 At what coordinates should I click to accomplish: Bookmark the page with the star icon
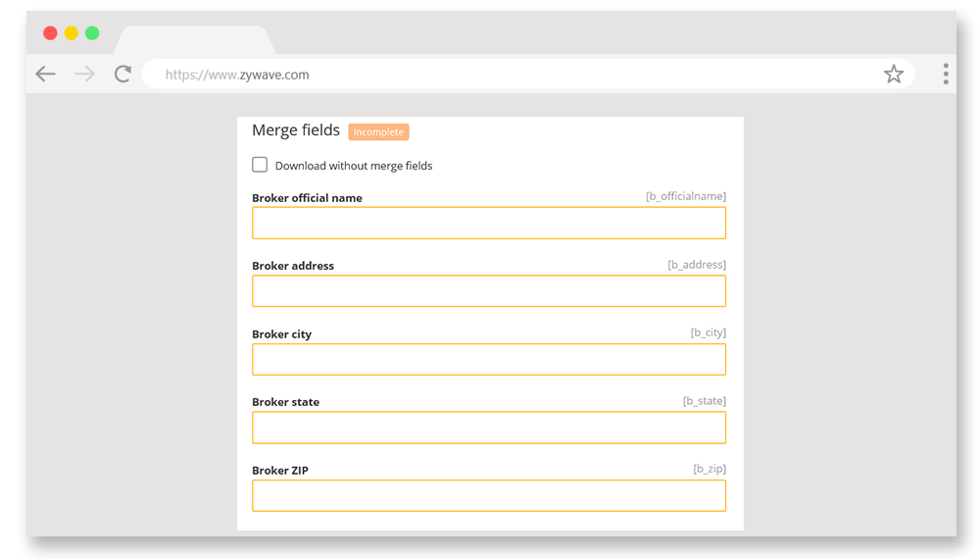(893, 74)
